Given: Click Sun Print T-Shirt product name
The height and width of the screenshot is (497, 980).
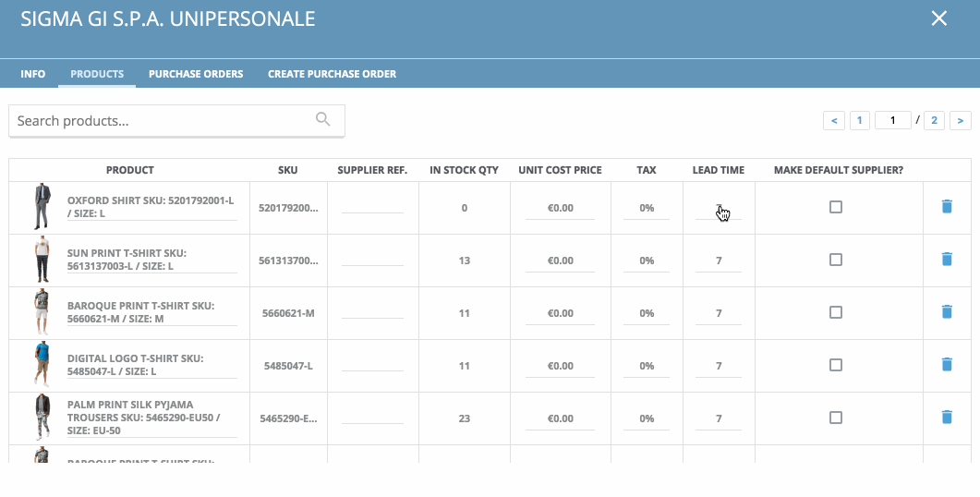Looking at the screenshot, I should tap(151, 260).
